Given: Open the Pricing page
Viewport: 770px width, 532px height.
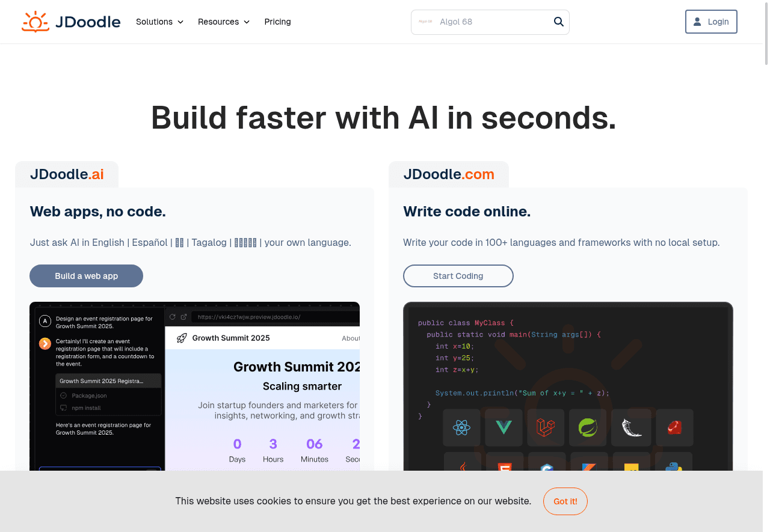Looking at the screenshot, I should coord(277,22).
